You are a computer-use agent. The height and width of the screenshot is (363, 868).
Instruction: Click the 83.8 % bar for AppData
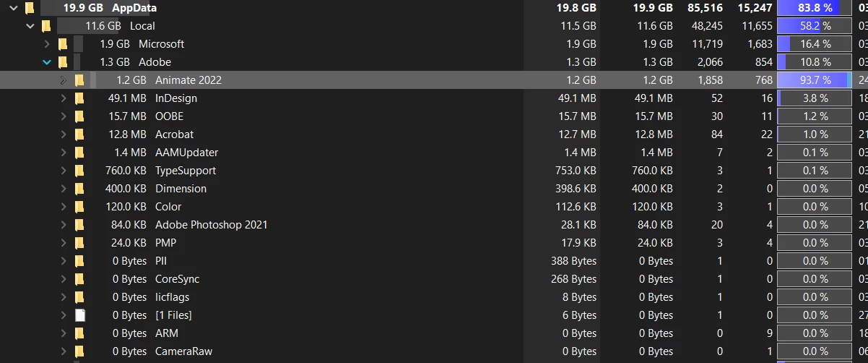click(815, 8)
